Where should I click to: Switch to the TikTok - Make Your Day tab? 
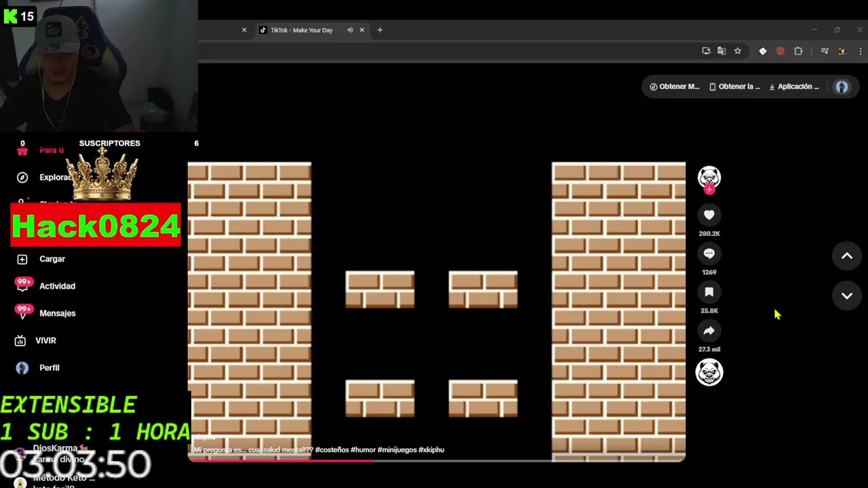(x=302, y=30)
